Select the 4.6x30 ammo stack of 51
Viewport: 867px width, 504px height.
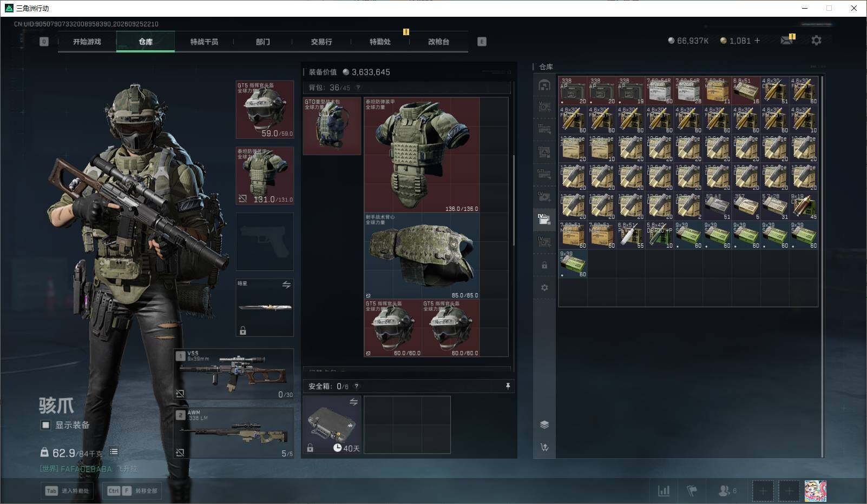775,90
